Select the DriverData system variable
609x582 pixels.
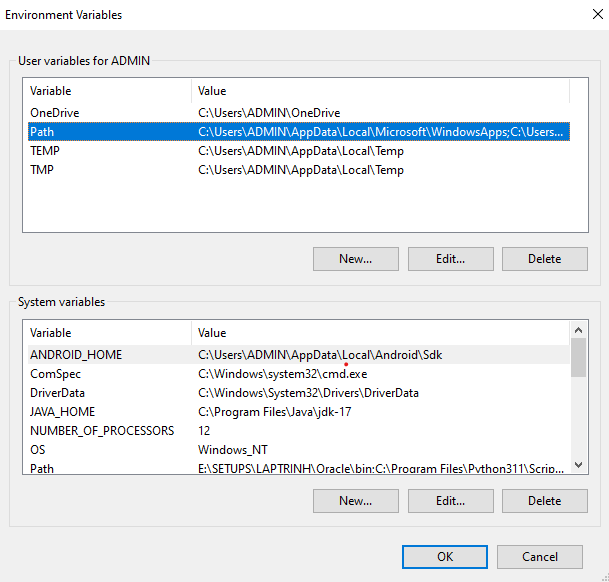[57, 393]
